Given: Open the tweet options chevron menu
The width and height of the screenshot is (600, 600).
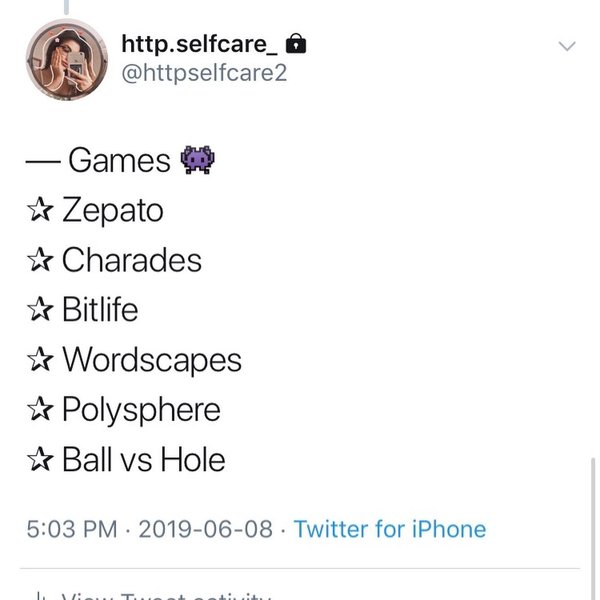Looking at the screenshot, I should point(567,47).
